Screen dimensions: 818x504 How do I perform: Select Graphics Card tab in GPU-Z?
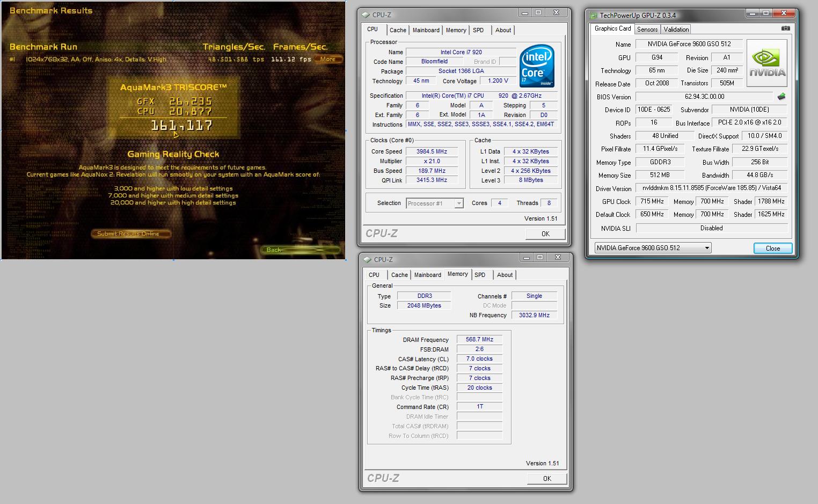[x=612, y=28]
